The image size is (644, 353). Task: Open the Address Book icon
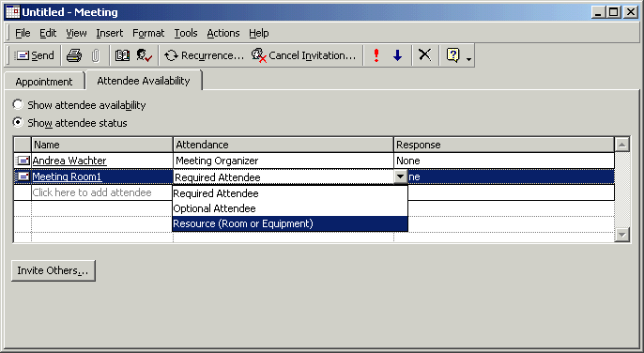tap(122, 55)
